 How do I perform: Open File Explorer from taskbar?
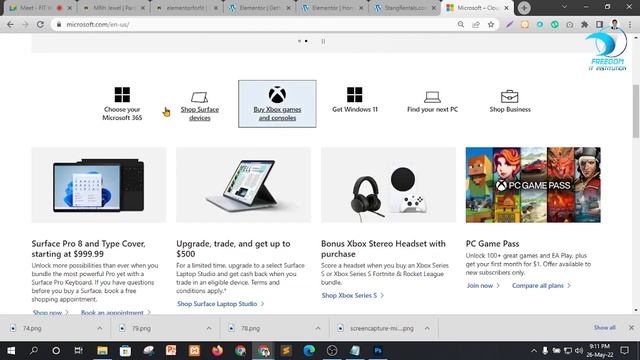pos(102,350)
